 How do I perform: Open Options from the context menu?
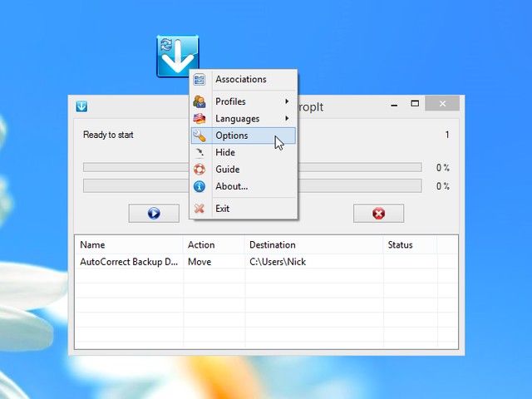pyautogui.click(x=232, y=135)
